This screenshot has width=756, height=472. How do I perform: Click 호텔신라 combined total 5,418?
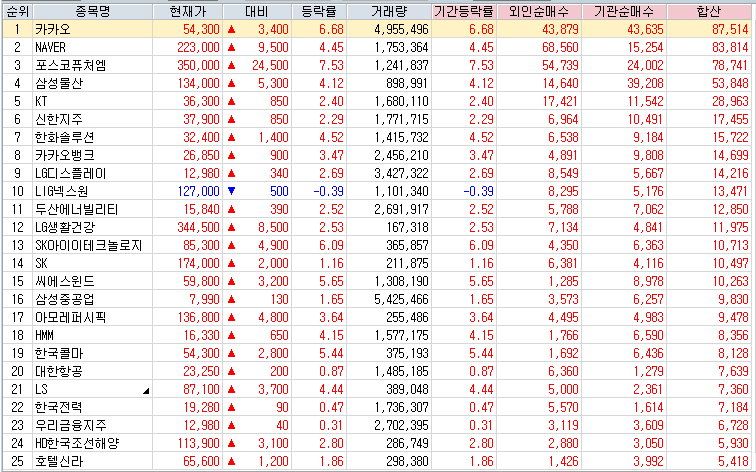point(733,461)
